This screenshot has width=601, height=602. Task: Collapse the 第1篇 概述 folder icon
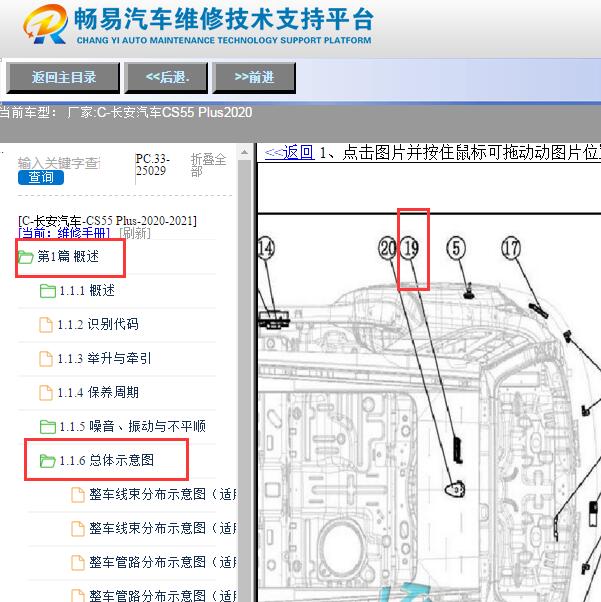26,257
